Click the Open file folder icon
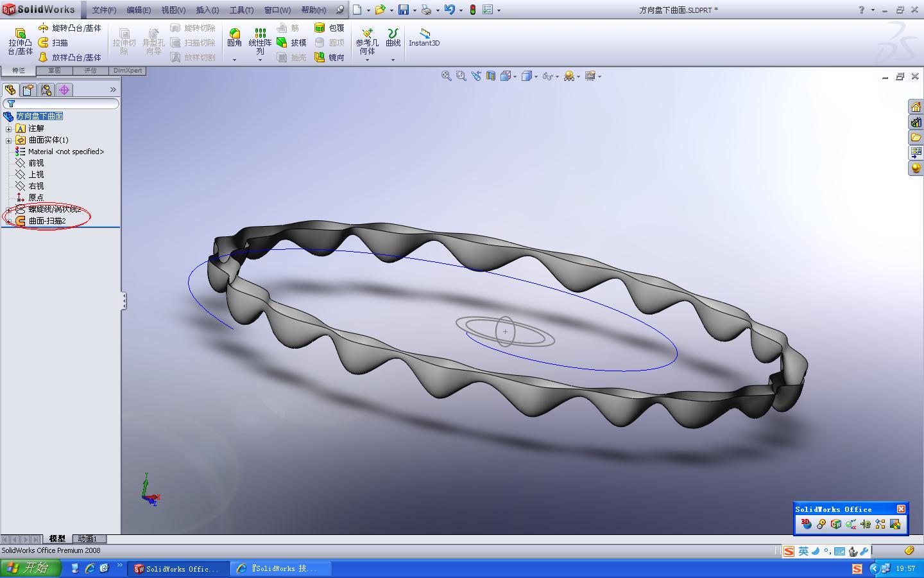The width and height of the screenshot is (924, 578). tap(381, 10)
